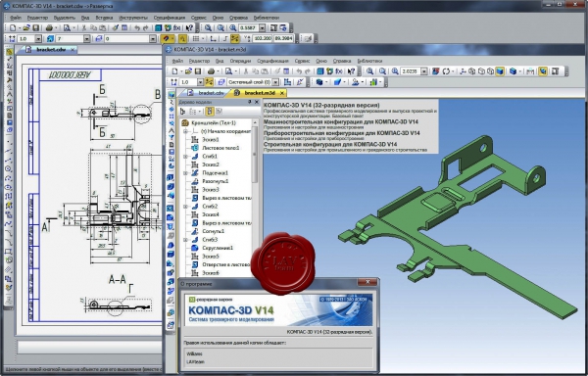
Task: Open variables f(x) in bracket.m3d toolbar
Action: [339, 71]
